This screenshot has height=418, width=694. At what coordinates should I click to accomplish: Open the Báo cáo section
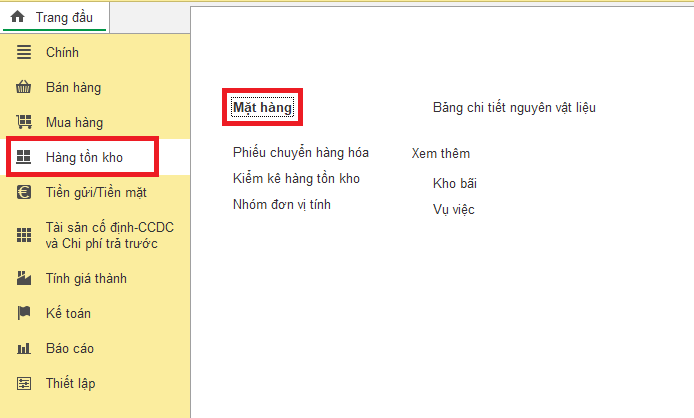coord(70,348)
